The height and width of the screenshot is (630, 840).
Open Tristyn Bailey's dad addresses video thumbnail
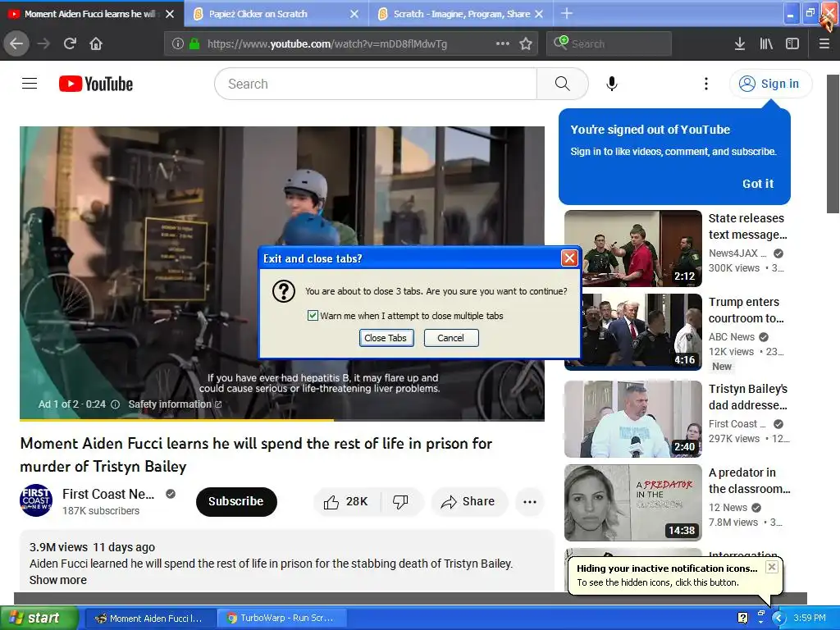pyautogui.click(x=632, y=419)
